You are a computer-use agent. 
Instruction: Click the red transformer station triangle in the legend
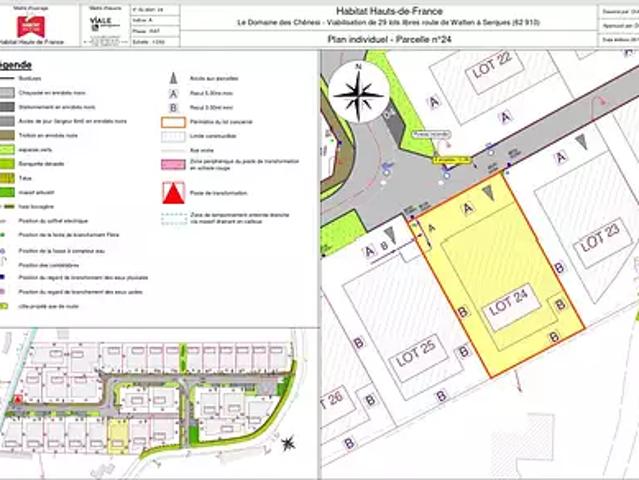point(174,193)
